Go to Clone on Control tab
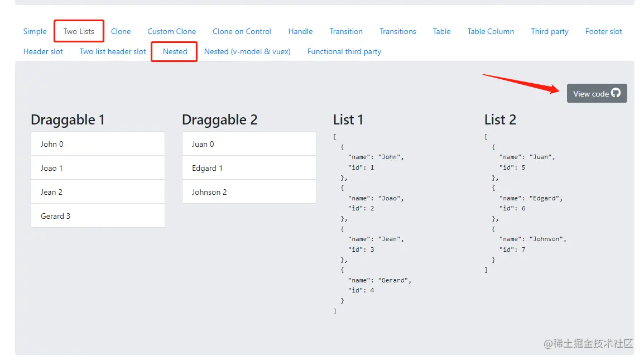 pyautogui.click(x=242, y=31)
